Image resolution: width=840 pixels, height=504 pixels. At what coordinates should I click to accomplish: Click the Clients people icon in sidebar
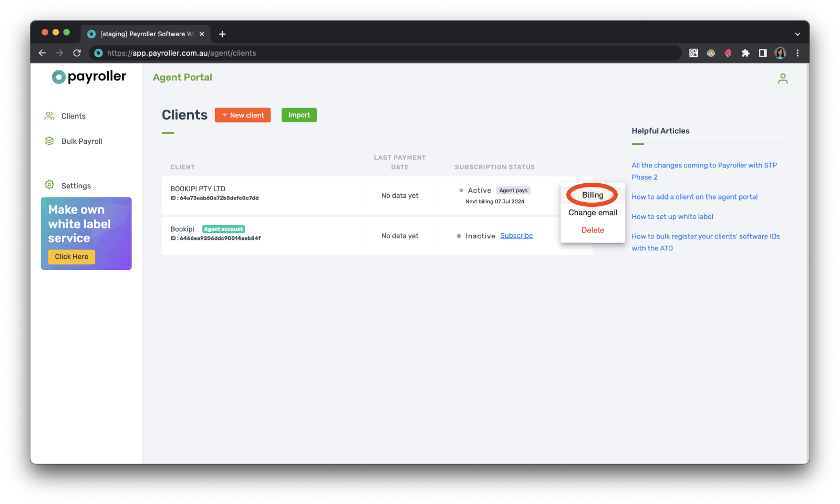point(49,115)
